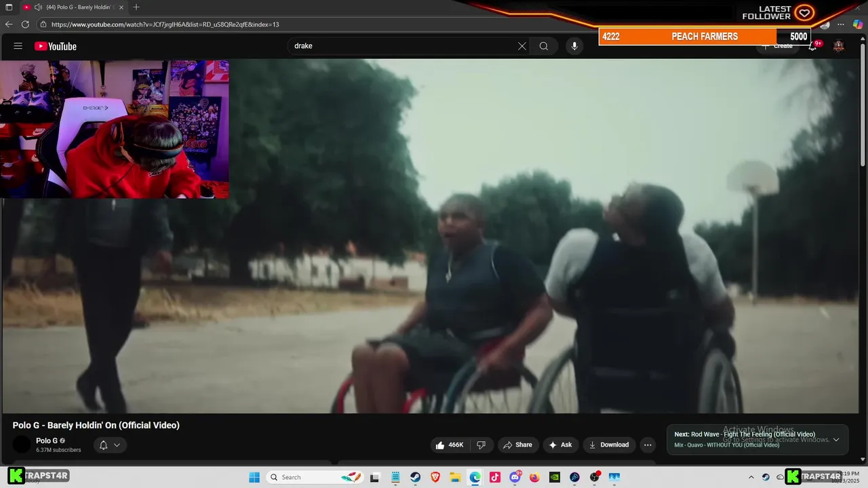Focus the browser address bar URL
868x488 pixels.
tap(165, 24)
